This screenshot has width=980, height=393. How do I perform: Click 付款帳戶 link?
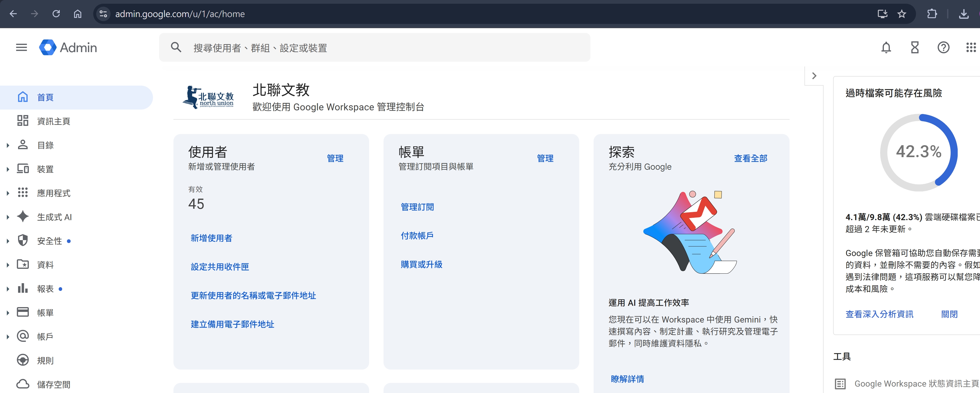point(417,236)
